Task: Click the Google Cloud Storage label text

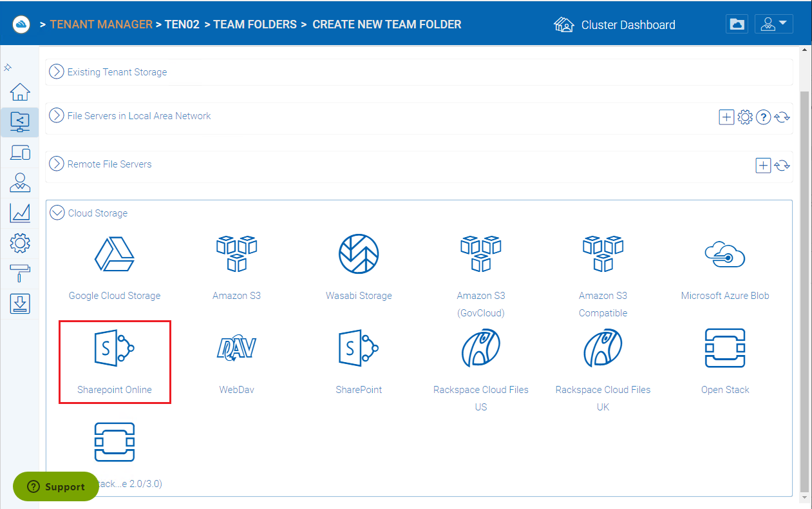Action: pyautogui.click(x=115, y=296)
